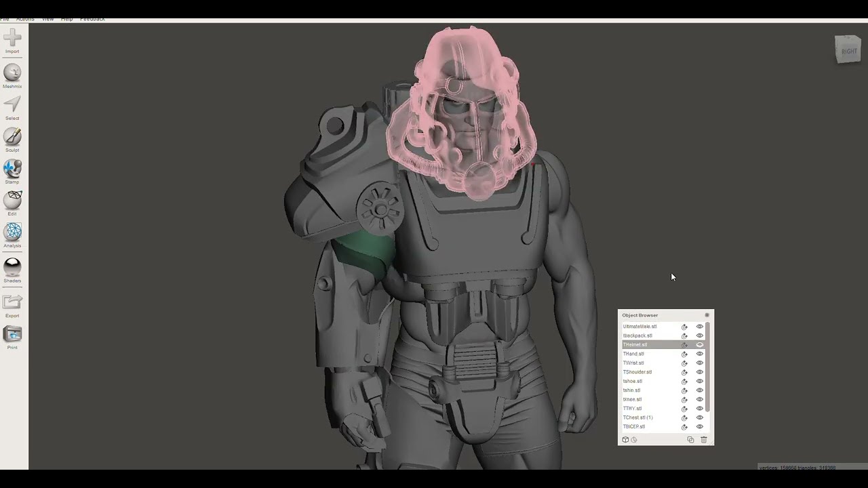The width and height of the screenshot is (868, 488).
Task: Toggle visibility of tbackpack.stl
Action: click(700, 335)
